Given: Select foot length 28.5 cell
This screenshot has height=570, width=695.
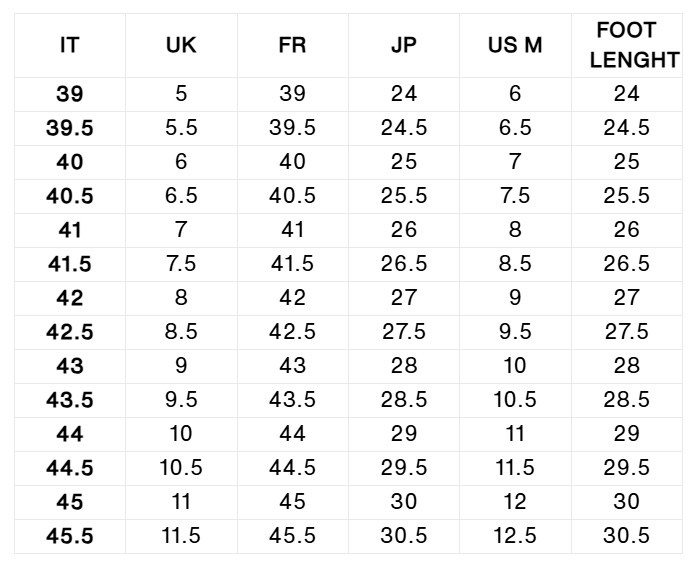Looking at the screenshot, I should [x=627, y=400].
